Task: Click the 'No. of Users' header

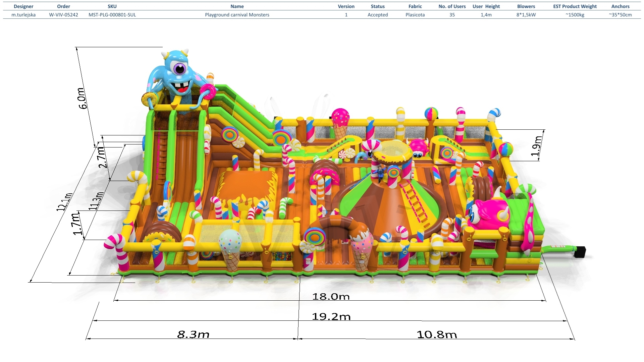Action: 452,6
